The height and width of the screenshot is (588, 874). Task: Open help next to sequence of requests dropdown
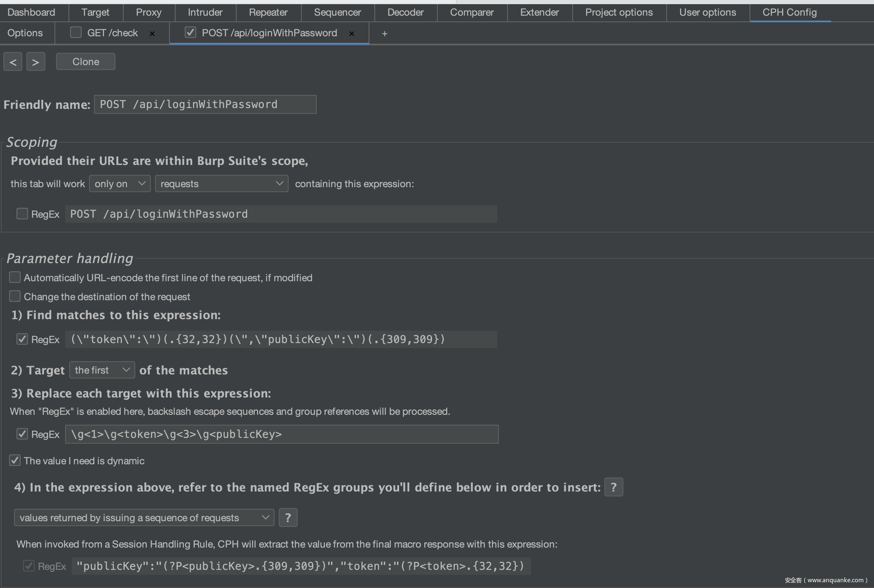click(288, 517)
